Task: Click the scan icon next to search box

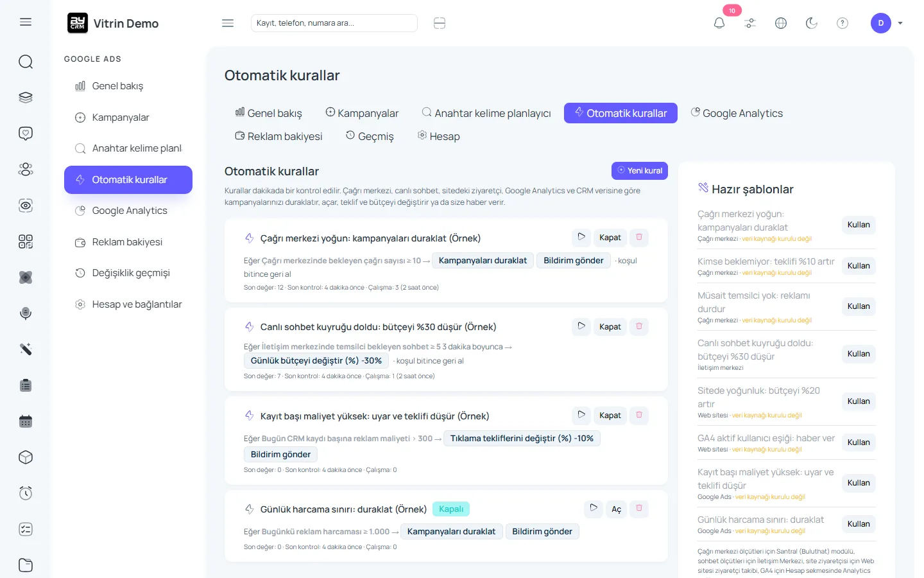Action: coord(440,23)
